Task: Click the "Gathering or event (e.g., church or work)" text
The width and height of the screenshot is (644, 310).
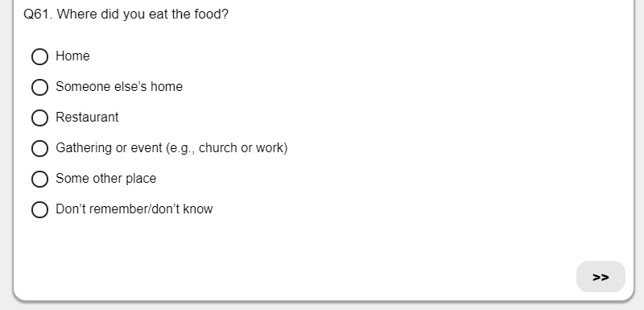Action: (x=171, y=148)
